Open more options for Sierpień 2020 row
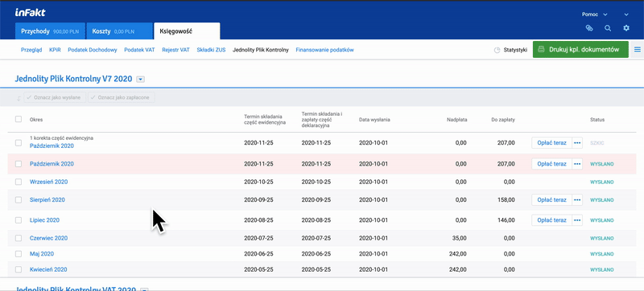644x291 pixels. tap(577, 200)
